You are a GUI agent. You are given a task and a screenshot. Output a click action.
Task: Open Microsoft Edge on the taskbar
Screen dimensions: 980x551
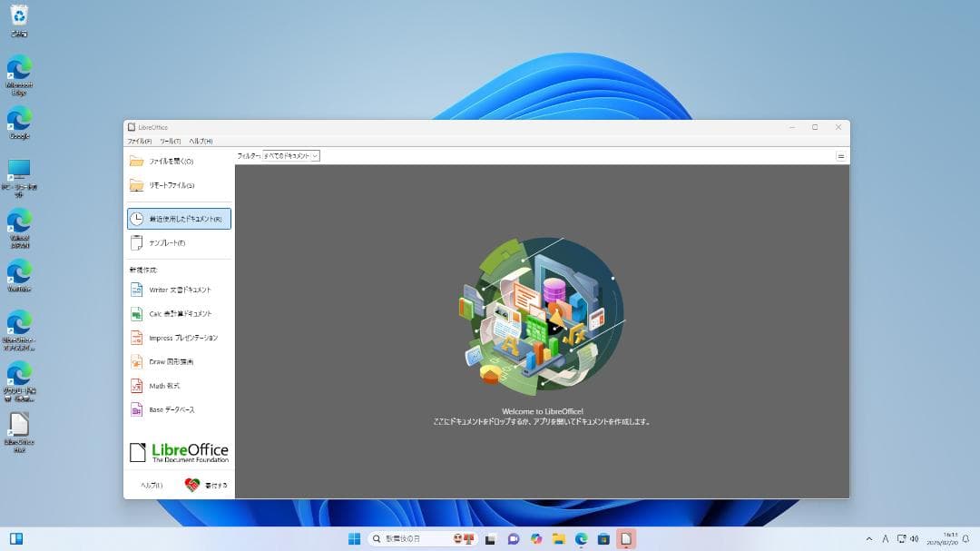pyautogui.click(x=582, y=538)
